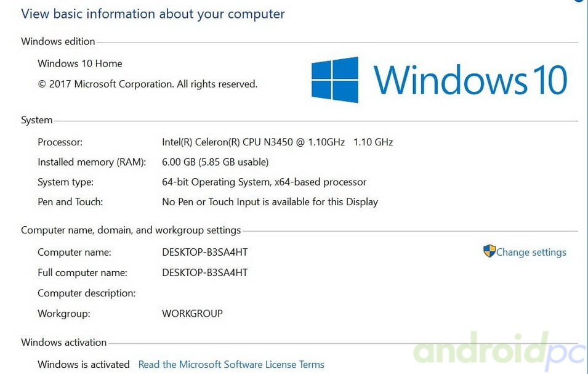588x374 pixels.
Task: Click the Windows 10 wordmark text
Action: click(x=470, y=79)
